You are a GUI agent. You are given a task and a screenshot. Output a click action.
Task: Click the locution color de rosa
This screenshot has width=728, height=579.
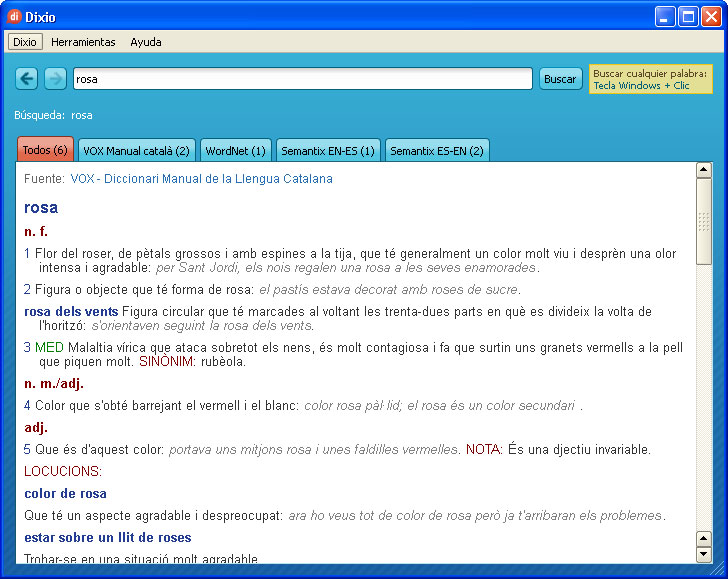[x=65, y=493]
